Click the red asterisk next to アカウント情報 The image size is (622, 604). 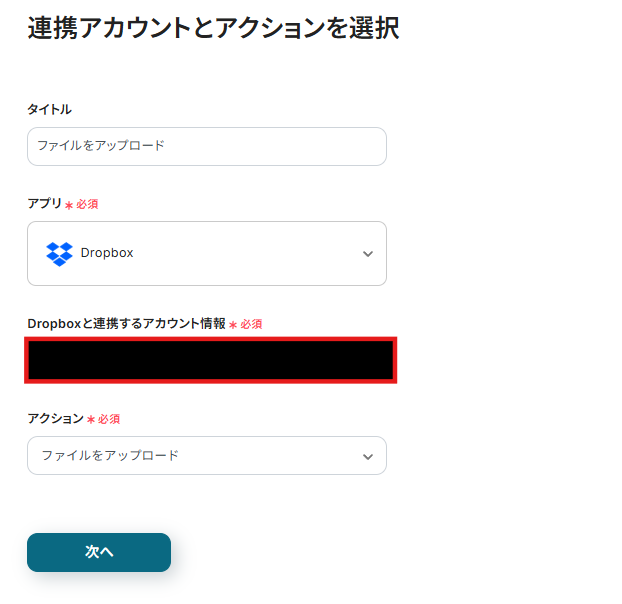[233, 324]
